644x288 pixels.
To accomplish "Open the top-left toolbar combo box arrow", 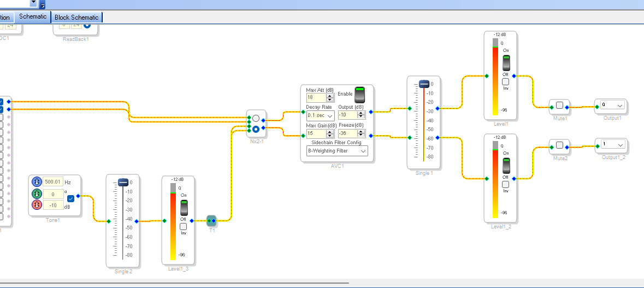I will coord(34,3).
